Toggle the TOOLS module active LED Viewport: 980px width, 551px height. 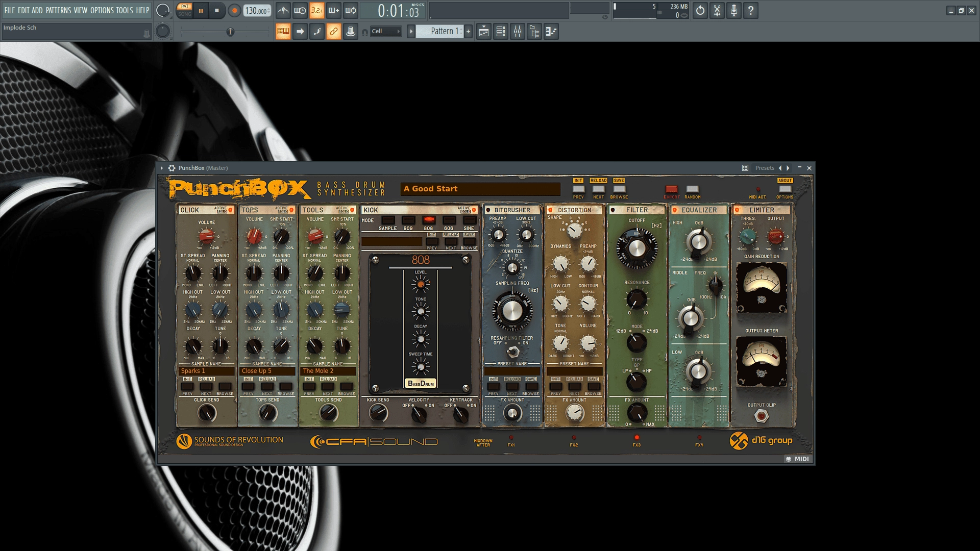pos(352,210)
